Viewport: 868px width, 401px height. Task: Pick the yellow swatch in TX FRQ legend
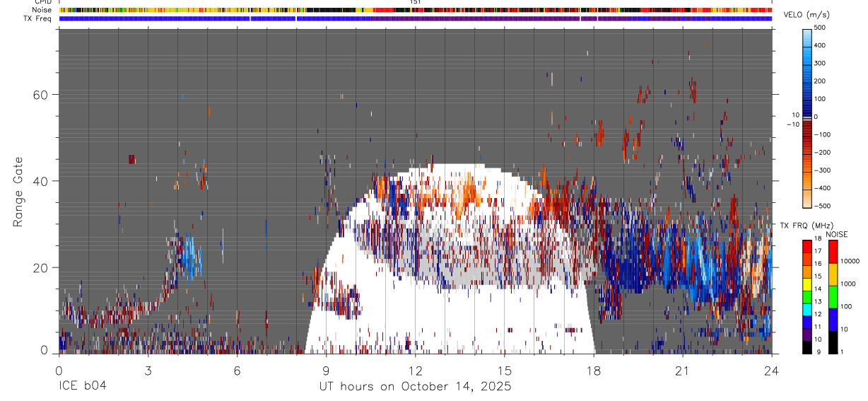pos(808,284)
